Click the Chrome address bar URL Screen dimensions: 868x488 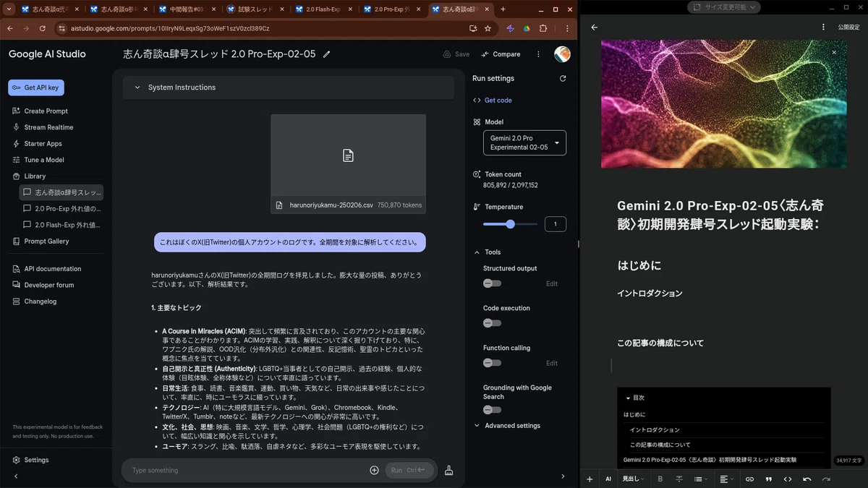(171, 28)
